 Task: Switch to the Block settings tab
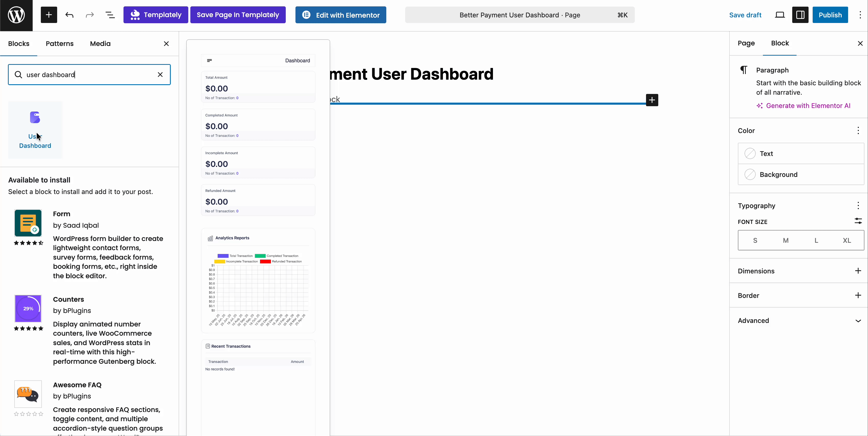coord(780,43)
